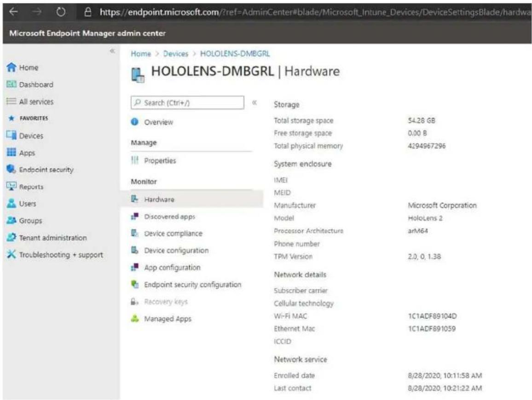
Task: Click the Apps grid icon
Action: pyautogui.click(x=11, y=152)
